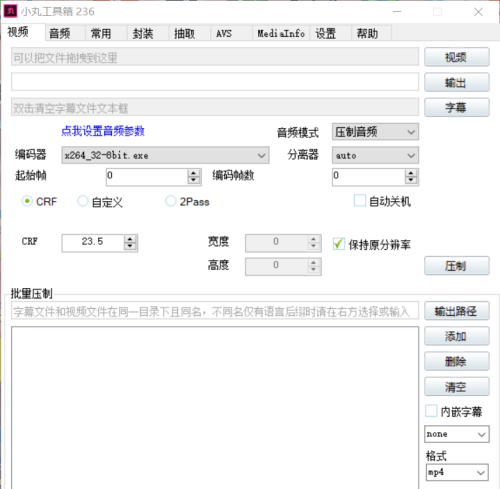This screenshot has height=489, width=500.
Task: Click the 宽度 value field
Action: [x=276, y=243]
